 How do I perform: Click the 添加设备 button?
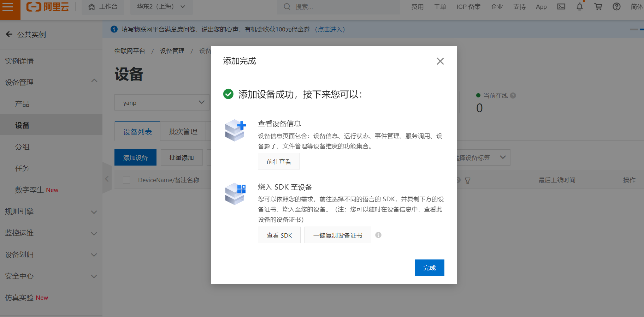pos(135,157)
